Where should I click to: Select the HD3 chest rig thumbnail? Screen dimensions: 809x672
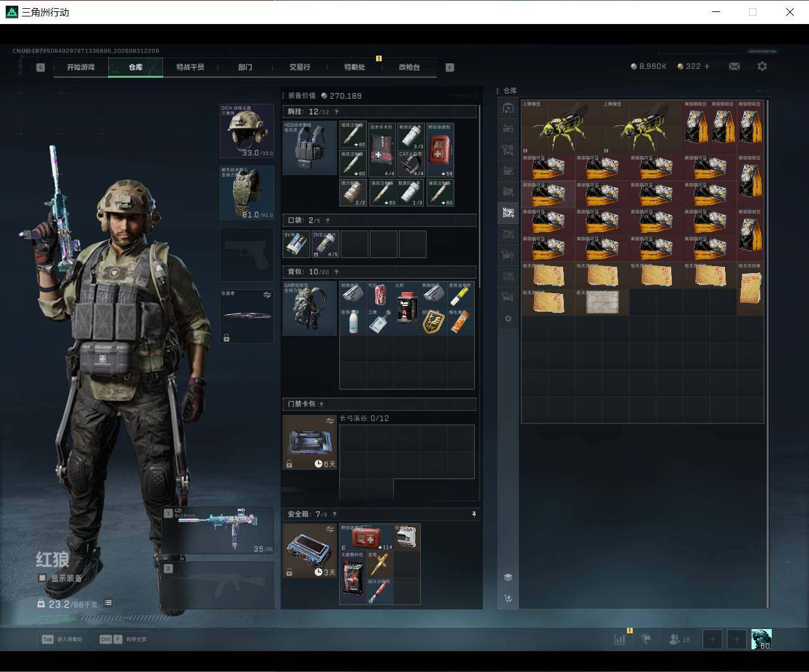click(x=310, y=148)
